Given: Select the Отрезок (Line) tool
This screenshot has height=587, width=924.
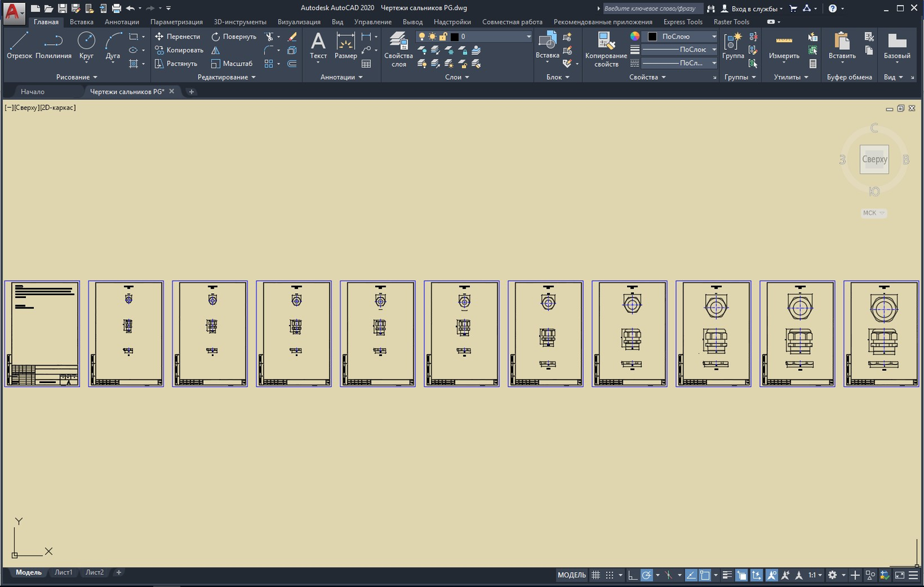Looking at the screenshot, I should 19,46.
